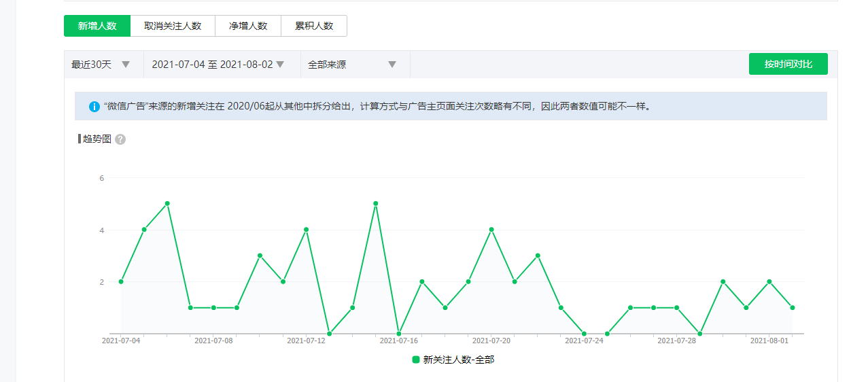Click the question mark help icon beside 趋势图

point(120,139)
